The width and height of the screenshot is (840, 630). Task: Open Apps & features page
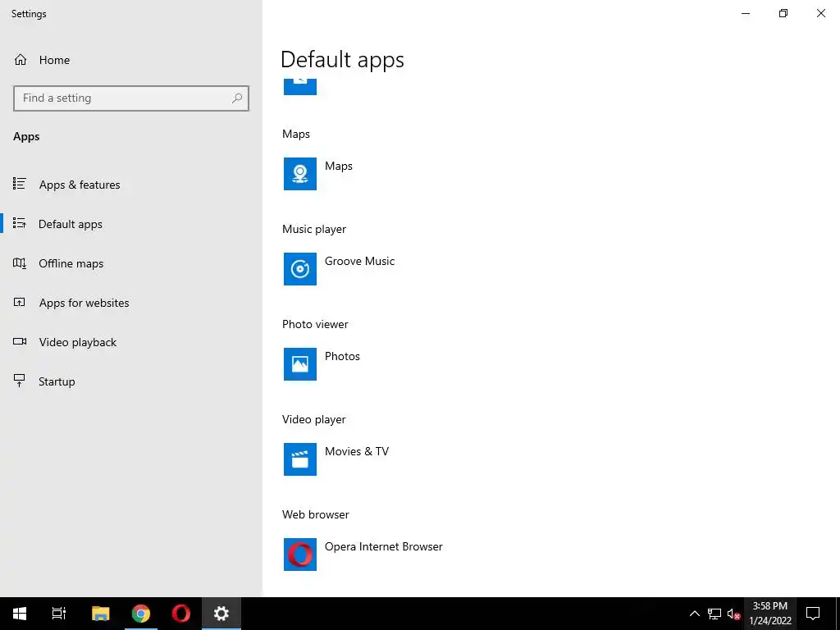click(131, 185)
